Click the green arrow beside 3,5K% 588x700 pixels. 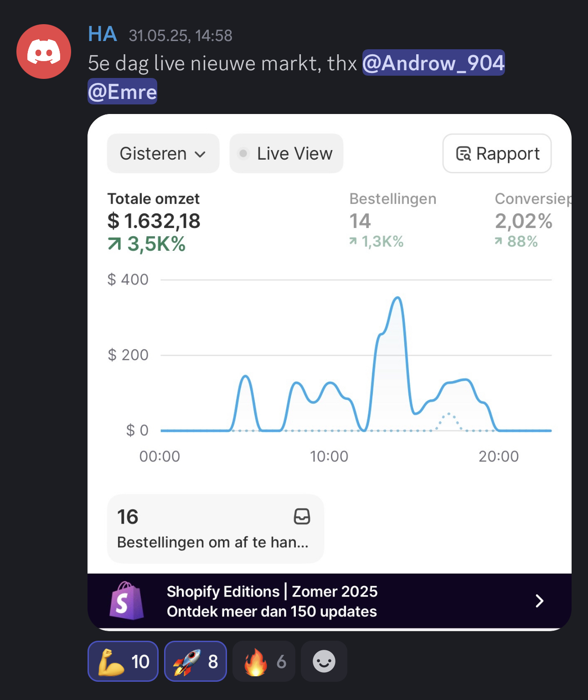115,244
